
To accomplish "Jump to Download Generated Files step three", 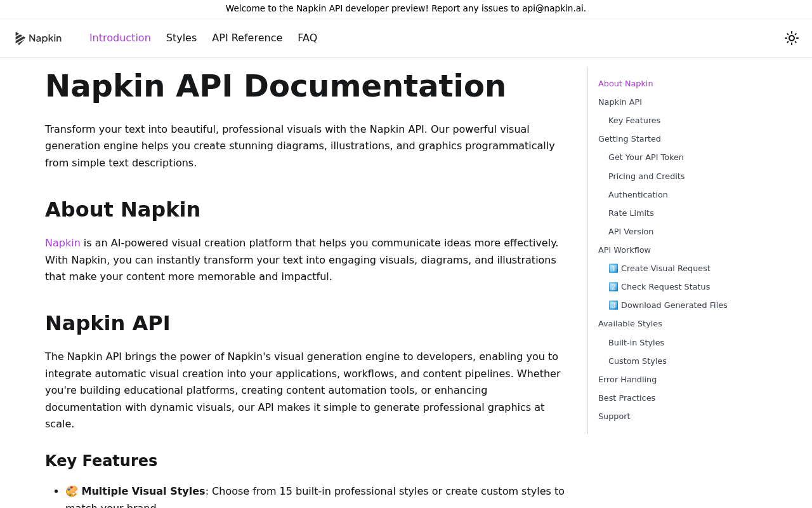I will pyautogui.click(x=668, y=305).
